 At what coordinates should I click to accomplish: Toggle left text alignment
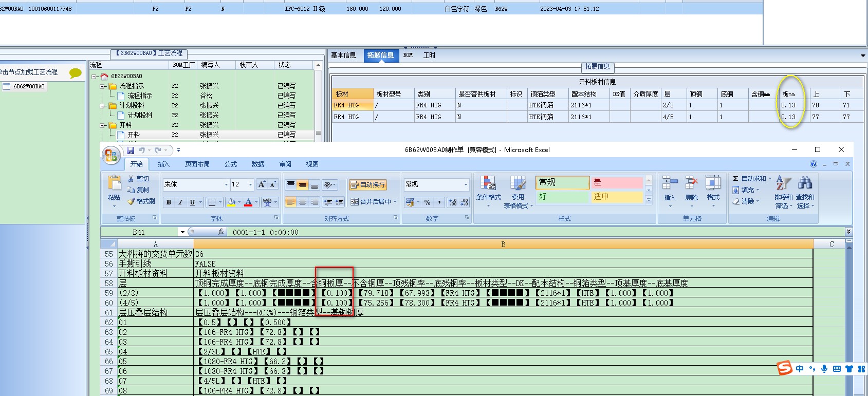(291, 202)
